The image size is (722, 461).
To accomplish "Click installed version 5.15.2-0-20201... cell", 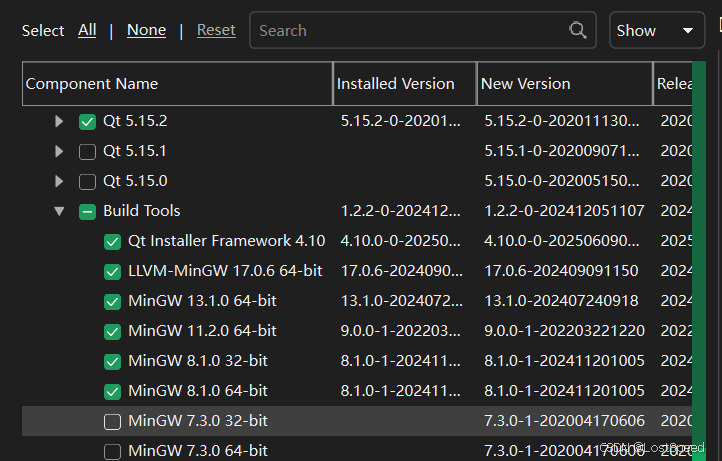I will [400, 121].
